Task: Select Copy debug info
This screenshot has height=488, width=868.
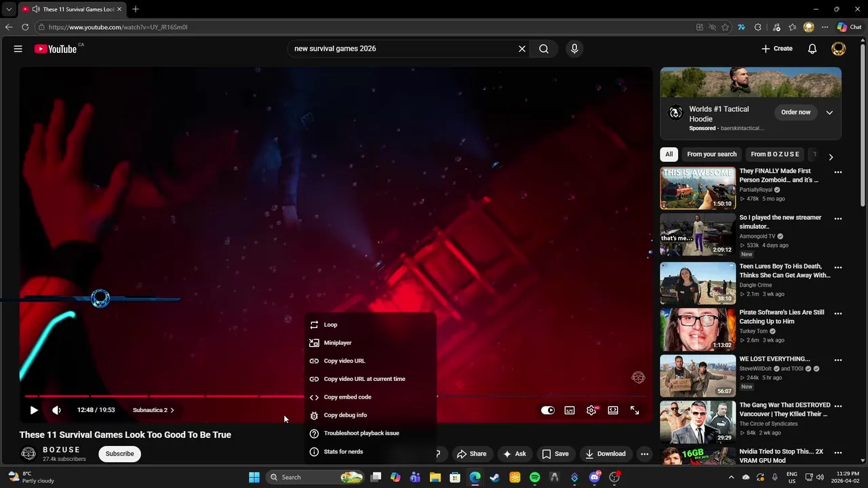Action: 370,415
